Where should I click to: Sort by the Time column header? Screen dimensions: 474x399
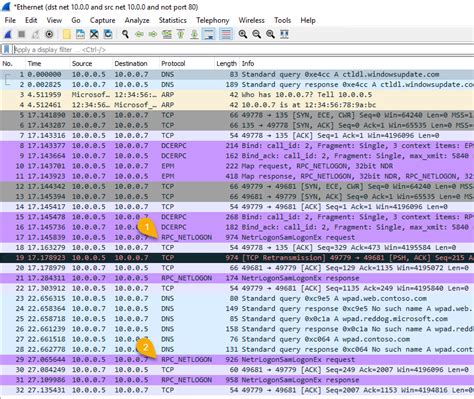click(x=47, y=63)
